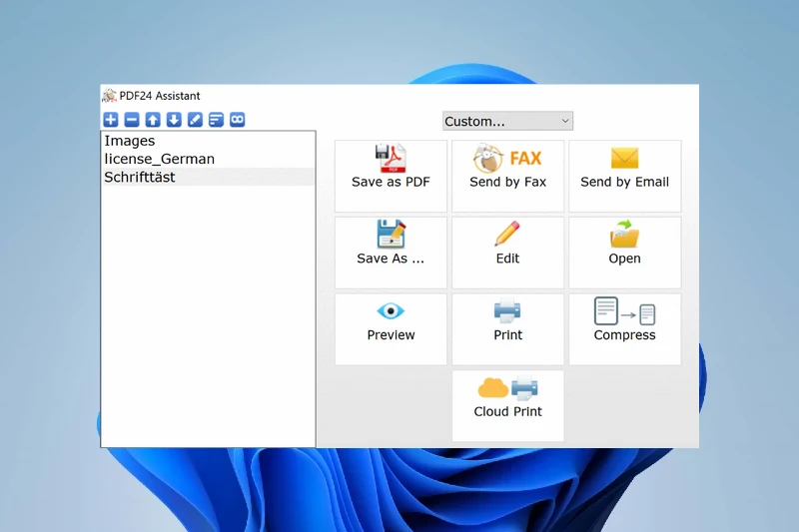Open the Custom... quality dropdown

[x=507, y=121]
